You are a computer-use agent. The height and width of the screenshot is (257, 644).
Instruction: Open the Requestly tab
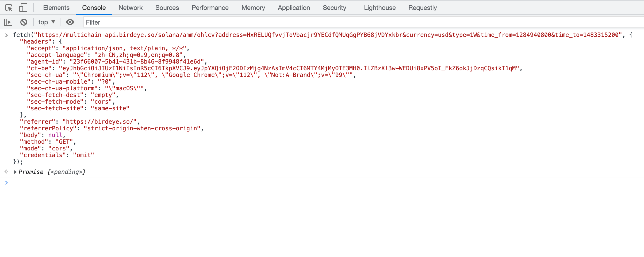coord(422,8)
